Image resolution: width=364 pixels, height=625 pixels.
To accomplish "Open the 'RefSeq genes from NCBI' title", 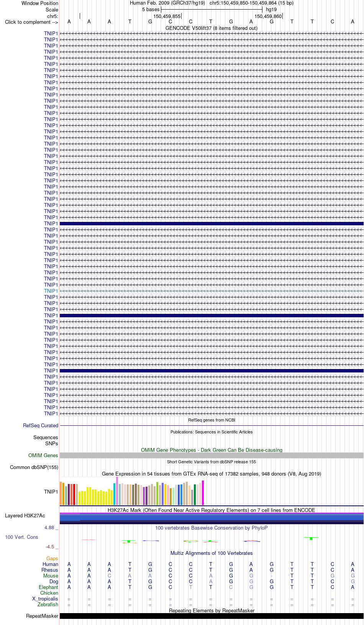I will pyautogui.click(x=212, y=420).
